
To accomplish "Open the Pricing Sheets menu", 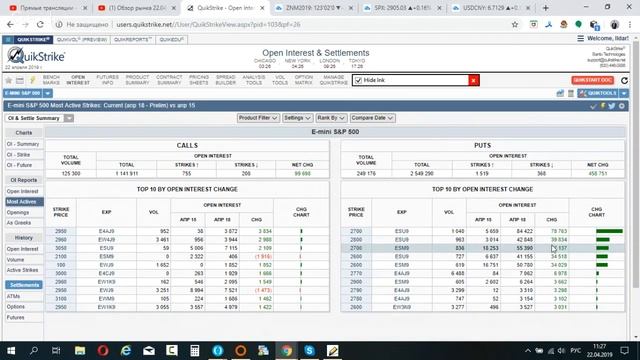I will pos(199,80).
